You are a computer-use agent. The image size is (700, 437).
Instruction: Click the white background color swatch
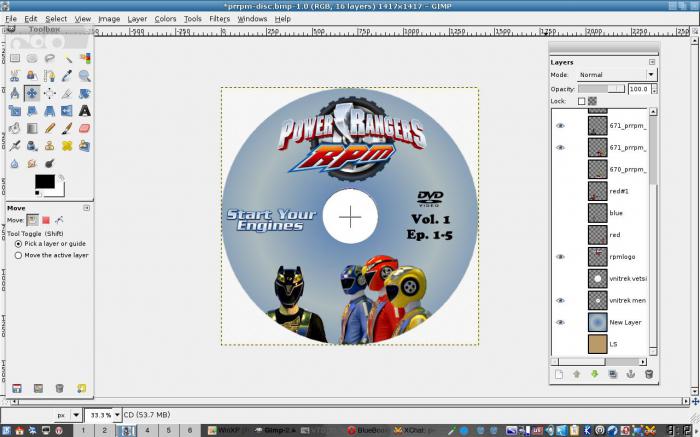pyautogui.click(x=59, y=191)
